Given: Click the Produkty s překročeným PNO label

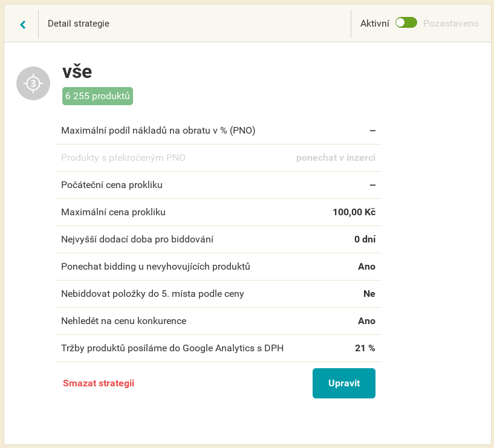Looking at the screenshot, I should tap(123, 158).
